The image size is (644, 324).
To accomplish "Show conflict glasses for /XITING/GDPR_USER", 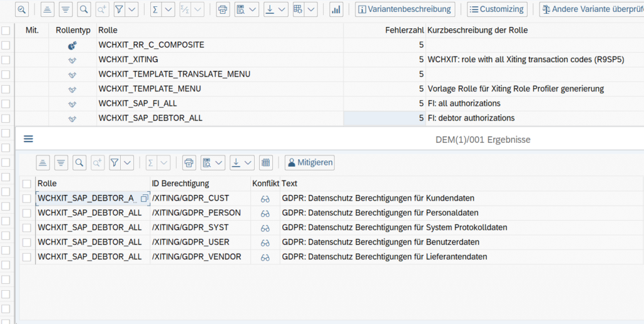I will pos(265,243).
